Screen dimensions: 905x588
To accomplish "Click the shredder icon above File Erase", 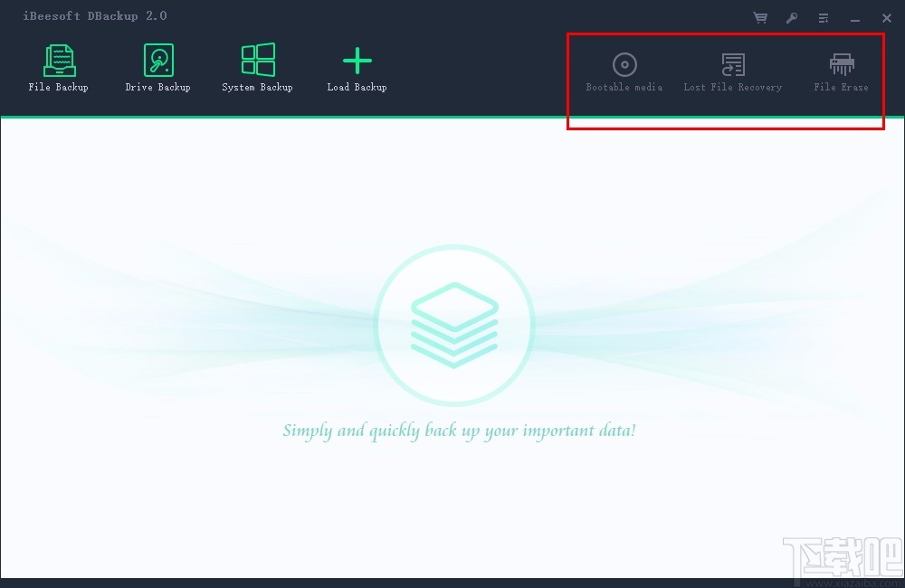I will point(841,62).
